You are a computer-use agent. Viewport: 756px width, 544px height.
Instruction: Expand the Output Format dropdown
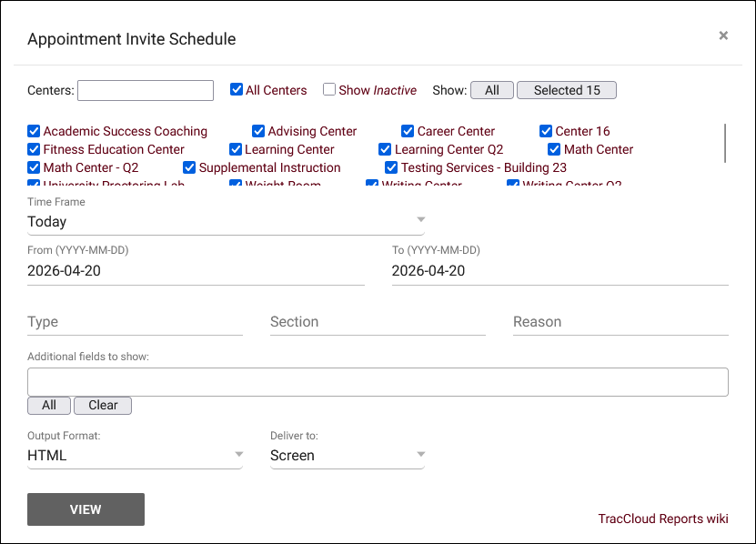[x=135, y=456]
